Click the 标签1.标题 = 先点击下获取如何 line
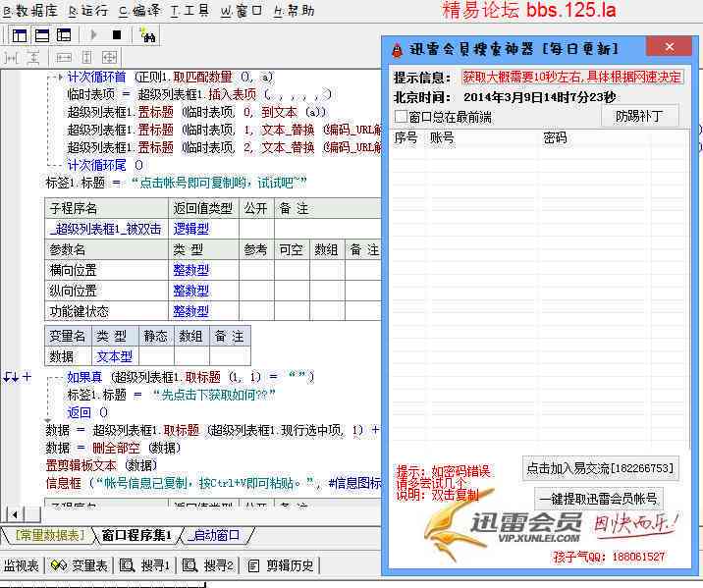Viewport: 703px width, 588px height. 171,395
